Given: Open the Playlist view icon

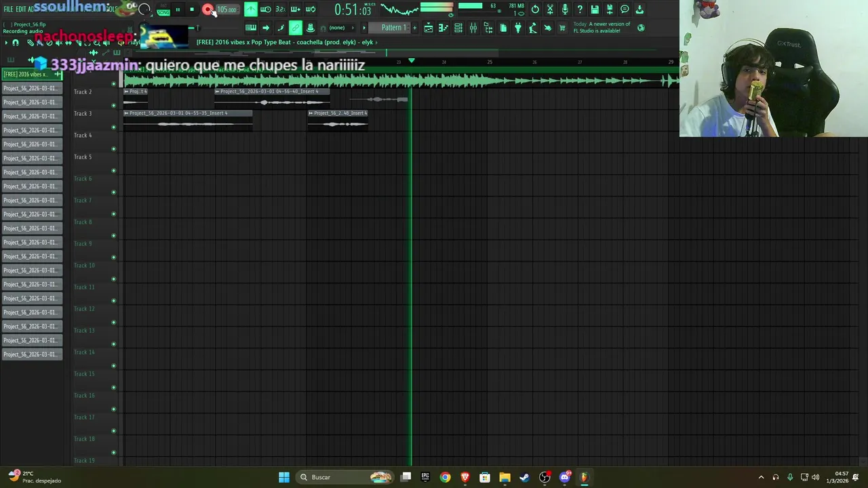Looking at the screenshot, I should pos(429,28).
